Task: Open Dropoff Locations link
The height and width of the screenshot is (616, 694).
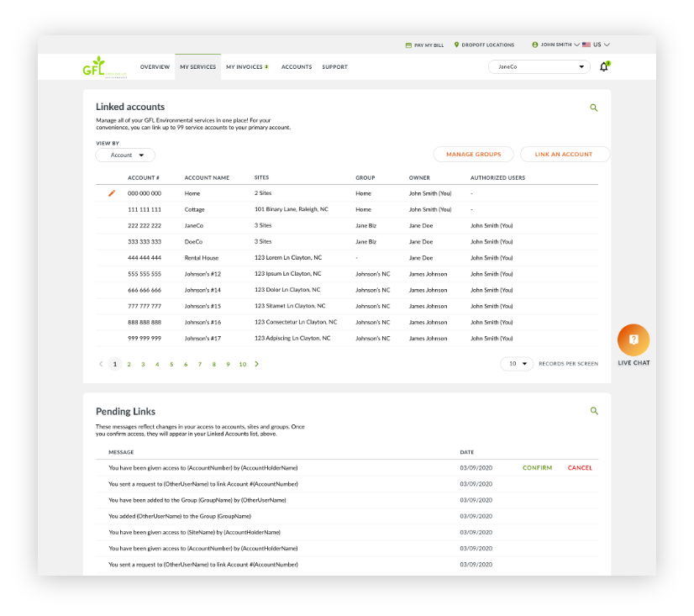Action: pos(484,45)
